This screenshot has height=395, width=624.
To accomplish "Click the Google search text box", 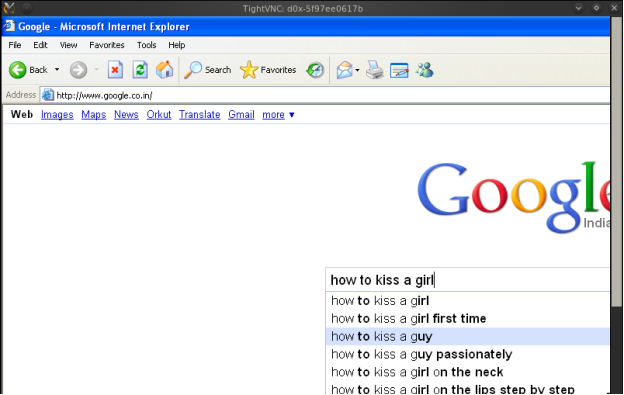I will (x=468, y=280).
